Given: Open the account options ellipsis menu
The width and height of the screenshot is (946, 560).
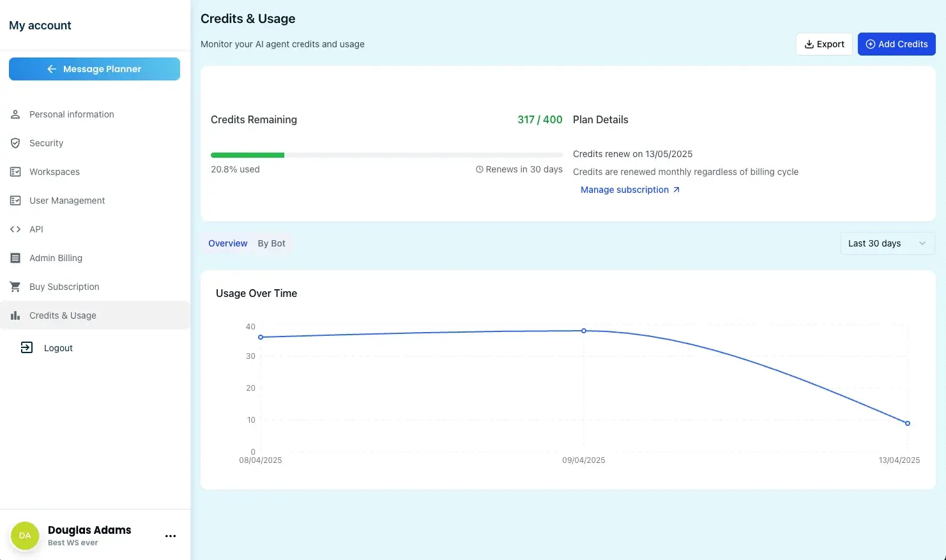Looking at the screenshot, I should tap(170, 536).
